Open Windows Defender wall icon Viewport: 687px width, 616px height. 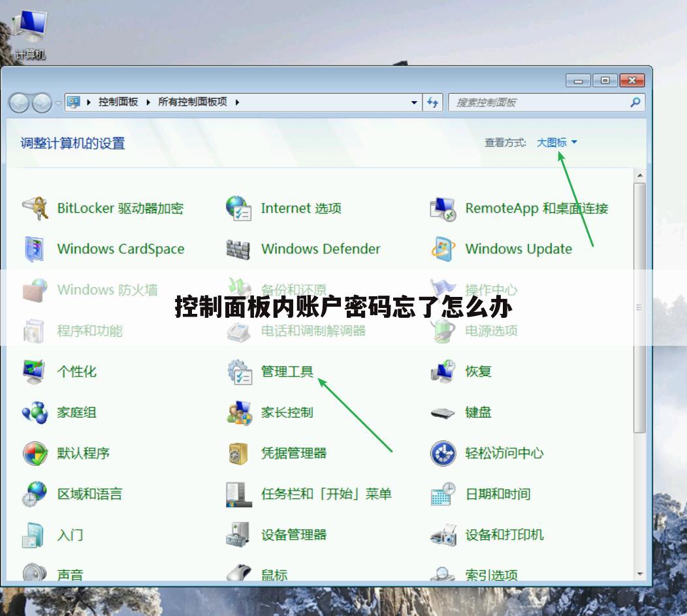click(x=238, y=249)
